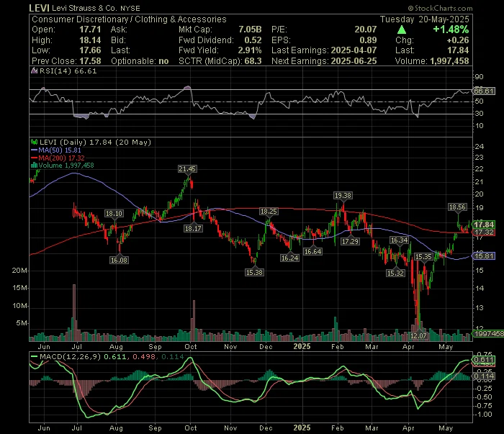Click the +1.48% percent change value
Viewport: 504px width, 434px height.
[x=451, y=30]
